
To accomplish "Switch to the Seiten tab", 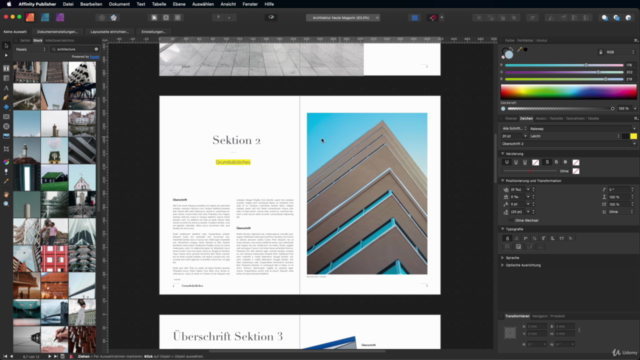I will [25, 40].
